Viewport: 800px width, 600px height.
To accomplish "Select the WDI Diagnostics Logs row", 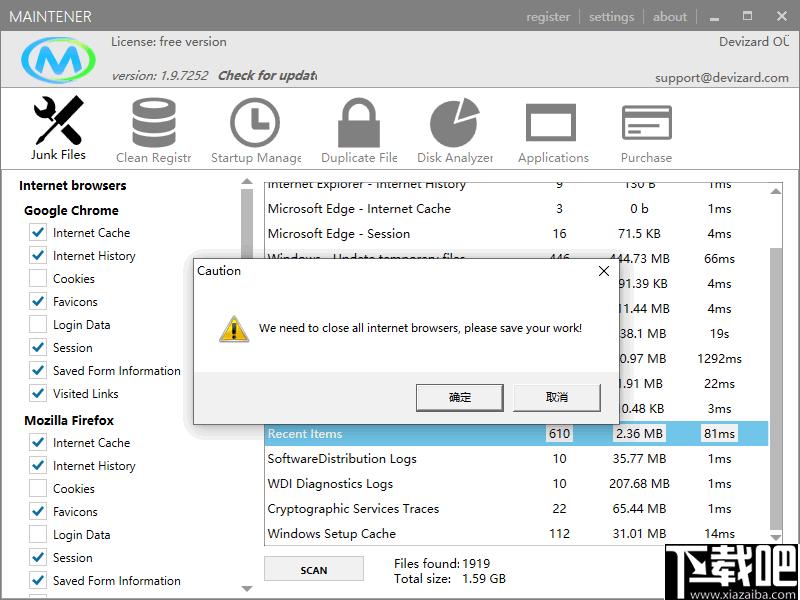I will (516, 484).
